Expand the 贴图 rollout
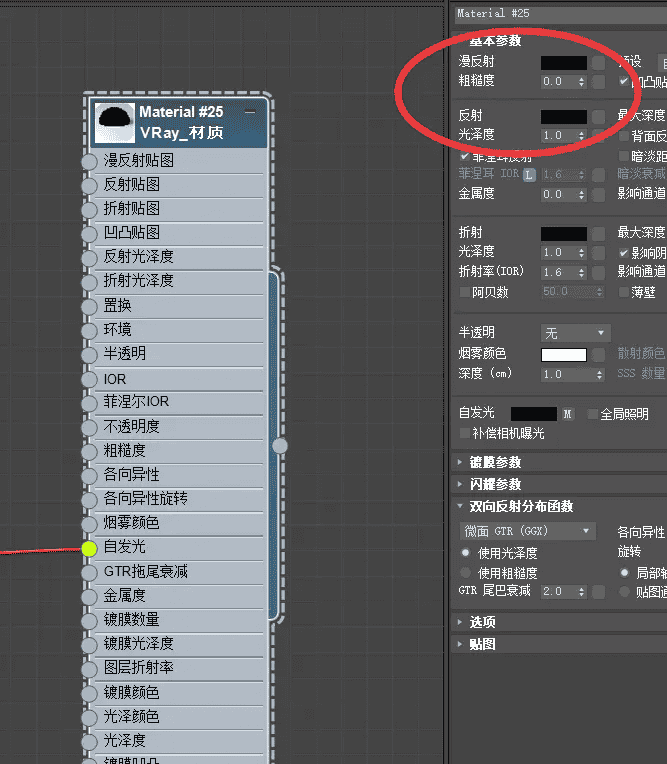The height and width of the screenshot is (764, 667). (482, 644)
